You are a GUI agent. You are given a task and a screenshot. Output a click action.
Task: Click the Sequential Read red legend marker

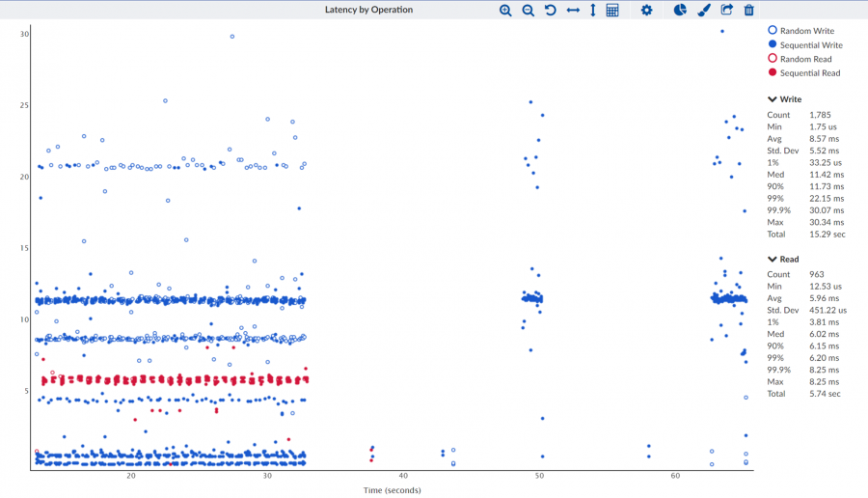773,73
